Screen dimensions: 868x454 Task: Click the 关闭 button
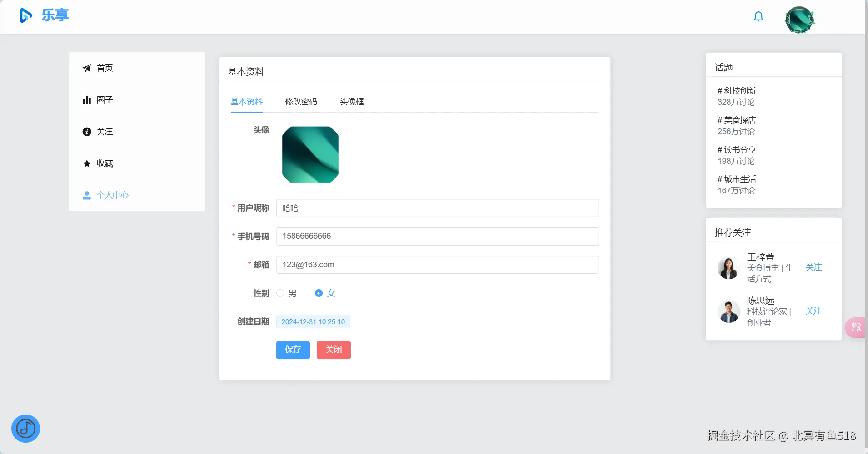[334, 350]
